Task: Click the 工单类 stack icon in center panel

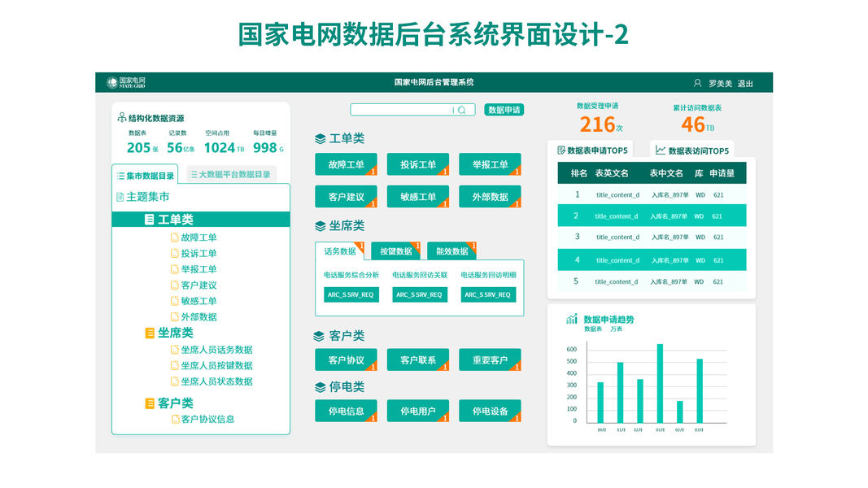Action: [320, 139]
